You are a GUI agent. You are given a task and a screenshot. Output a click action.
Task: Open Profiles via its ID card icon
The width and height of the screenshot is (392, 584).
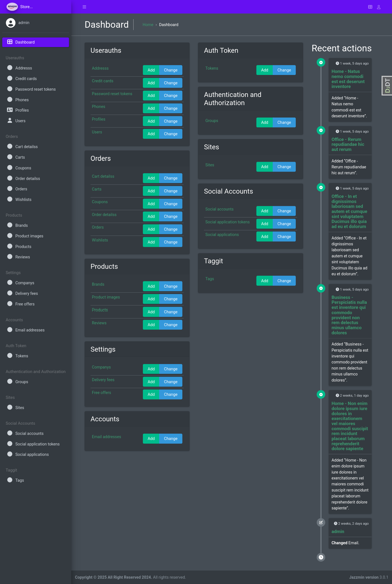[x=10, y=110]
